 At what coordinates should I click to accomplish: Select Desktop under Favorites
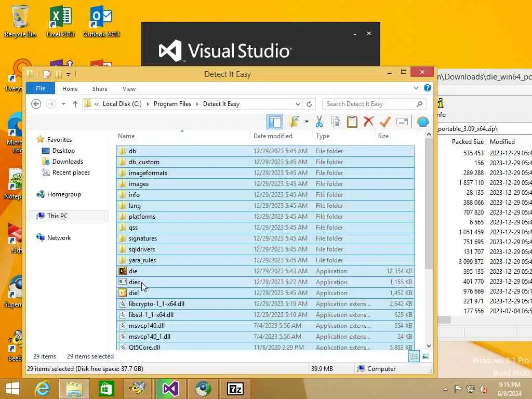pyautogui.click(x=63, y=150)
